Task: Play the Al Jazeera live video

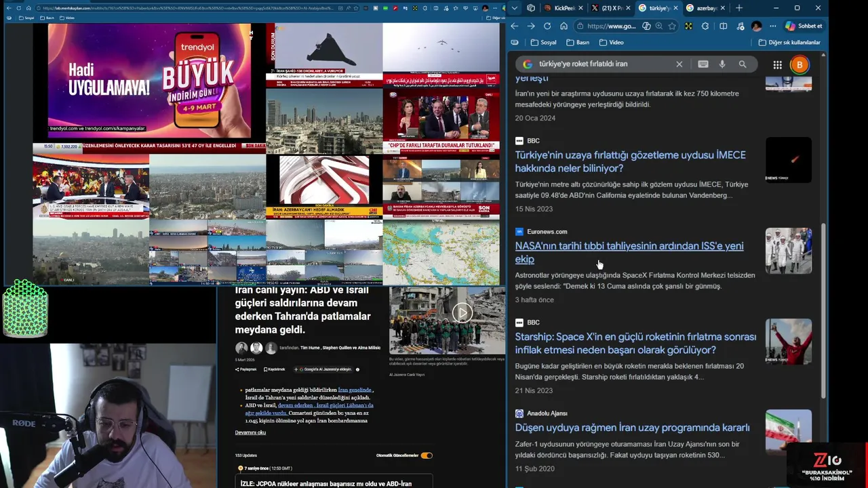Action: pyautogui.click(x=462, y=312)
